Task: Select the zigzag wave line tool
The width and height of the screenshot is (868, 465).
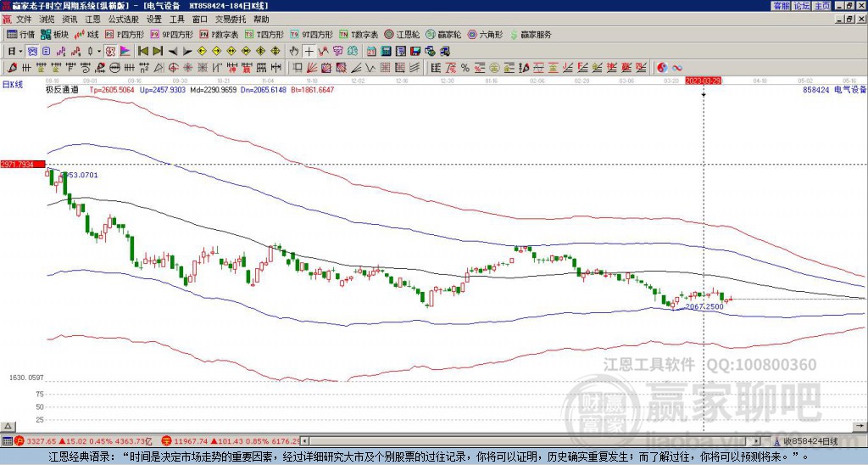Action: click(370, 68)
